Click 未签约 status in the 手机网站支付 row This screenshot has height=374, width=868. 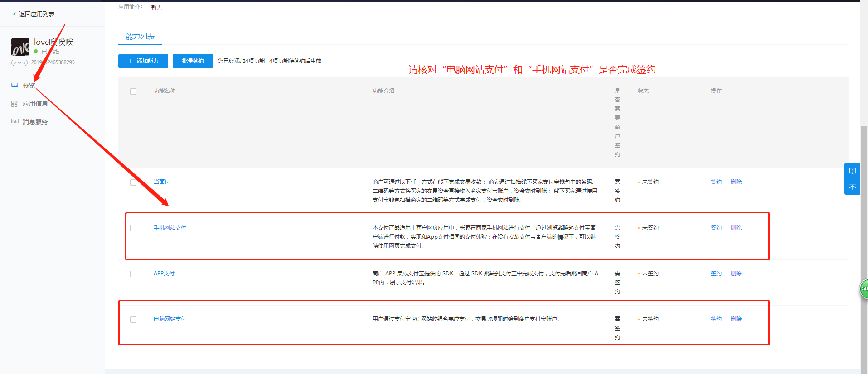650,228
